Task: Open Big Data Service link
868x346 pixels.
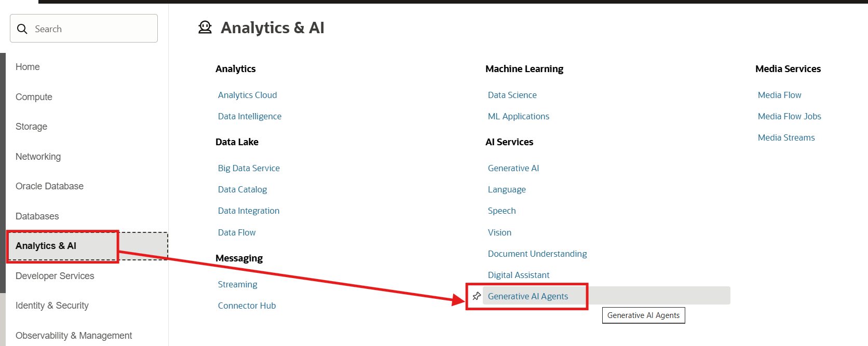Action: tap(249, 168)
